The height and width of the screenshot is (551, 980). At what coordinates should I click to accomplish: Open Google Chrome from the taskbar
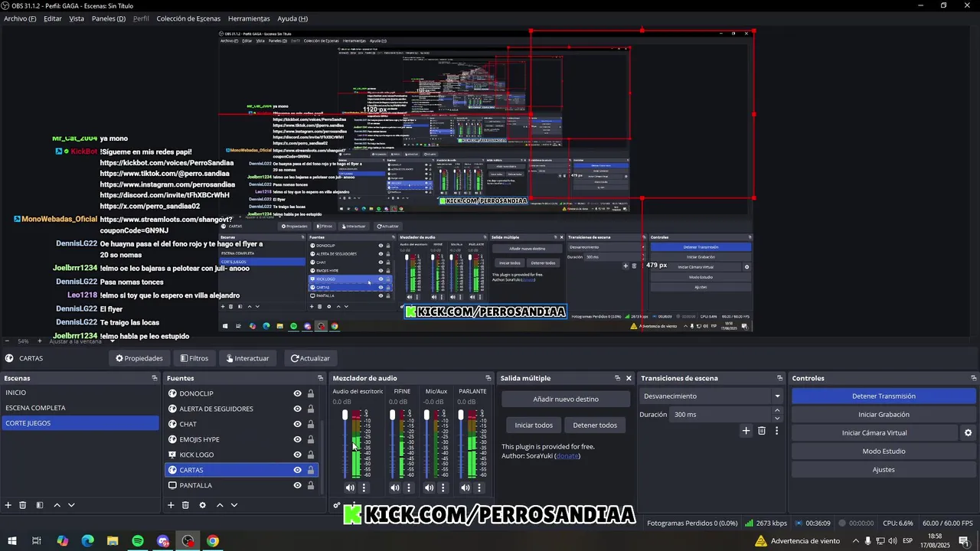tap(213, 541)
